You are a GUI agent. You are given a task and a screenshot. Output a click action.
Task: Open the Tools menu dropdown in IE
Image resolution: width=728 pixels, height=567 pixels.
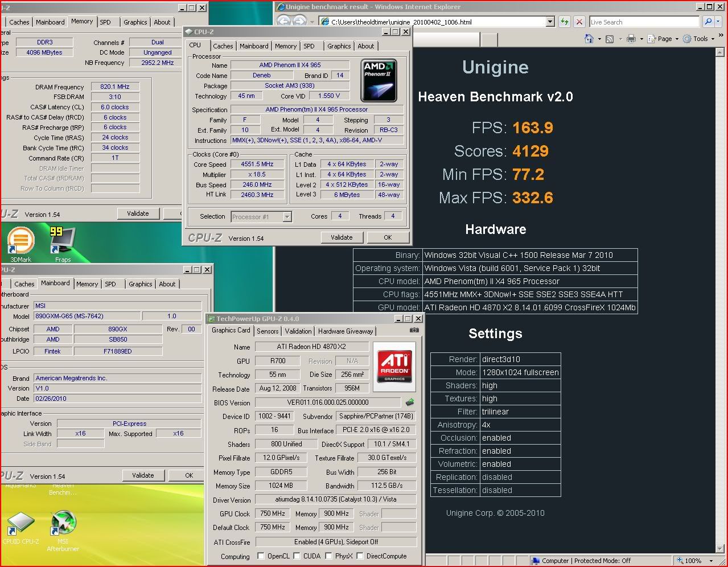700,39
